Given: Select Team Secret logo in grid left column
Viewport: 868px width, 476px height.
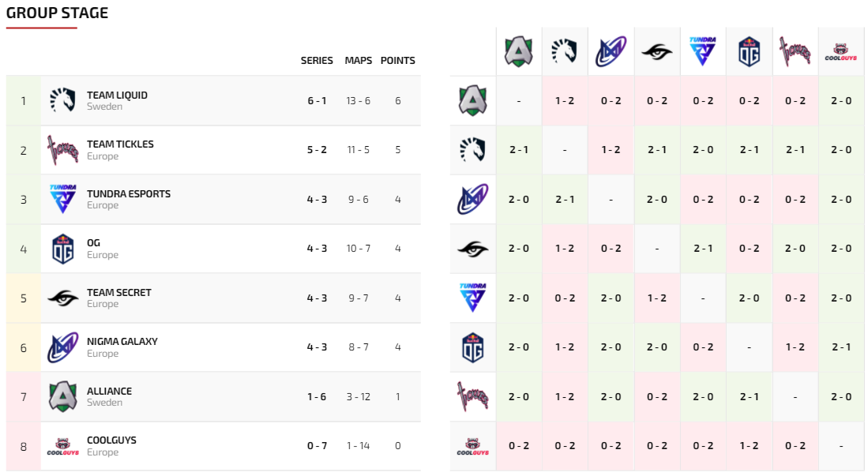Looking at the screenshot, I should click(x=472, y=249).
